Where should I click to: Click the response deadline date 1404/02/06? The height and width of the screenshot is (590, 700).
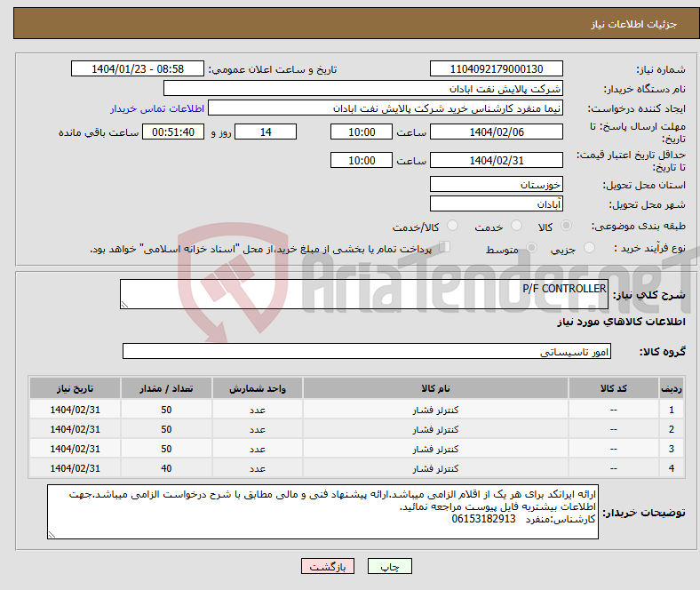(496, 132)
